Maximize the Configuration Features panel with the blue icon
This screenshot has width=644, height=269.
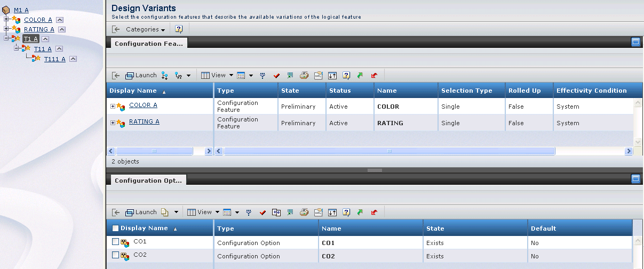[635, 42]
